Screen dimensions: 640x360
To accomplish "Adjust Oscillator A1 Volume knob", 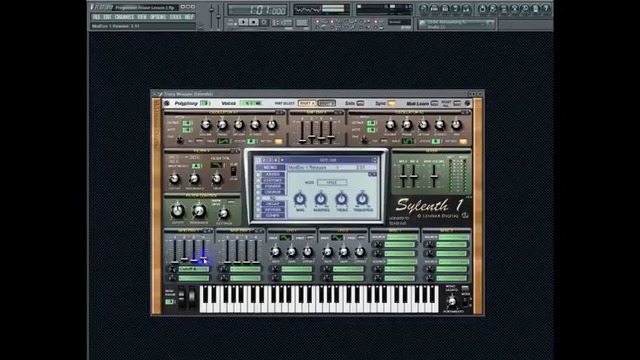I will point(206,125).
